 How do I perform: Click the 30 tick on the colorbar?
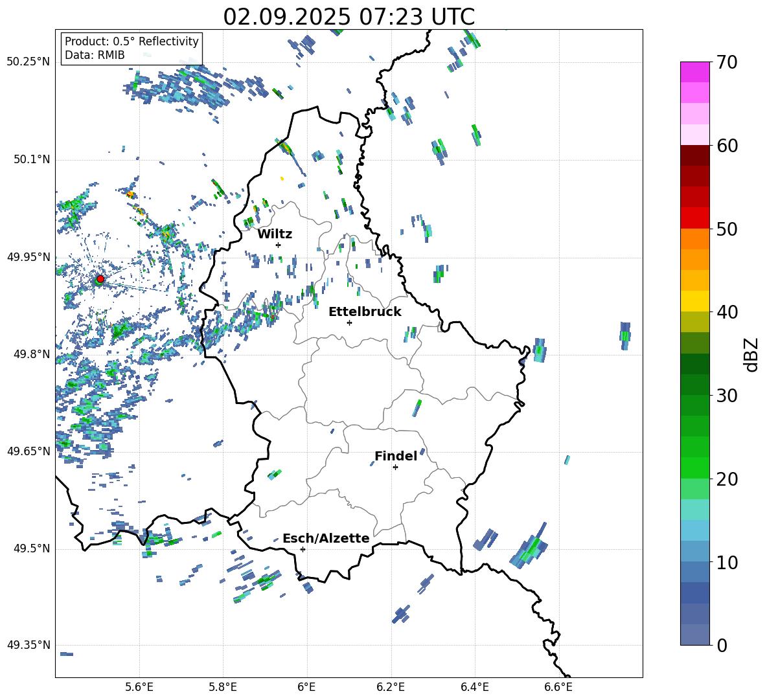click(x=727, y=396)
